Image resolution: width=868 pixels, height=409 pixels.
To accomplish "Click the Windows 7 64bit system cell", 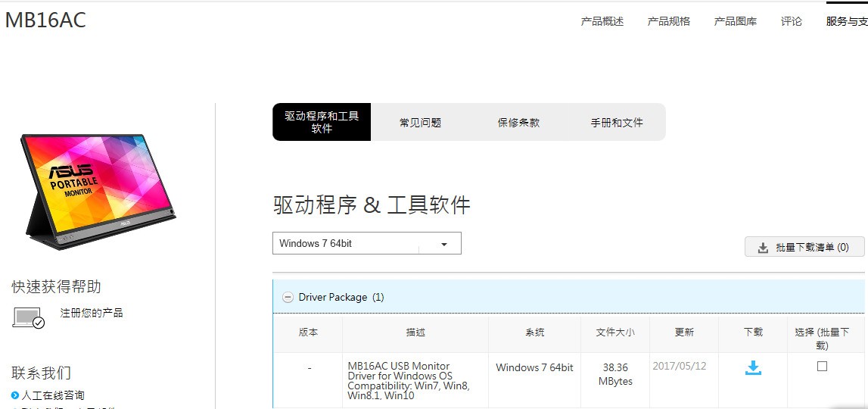I will coord(534,367).
